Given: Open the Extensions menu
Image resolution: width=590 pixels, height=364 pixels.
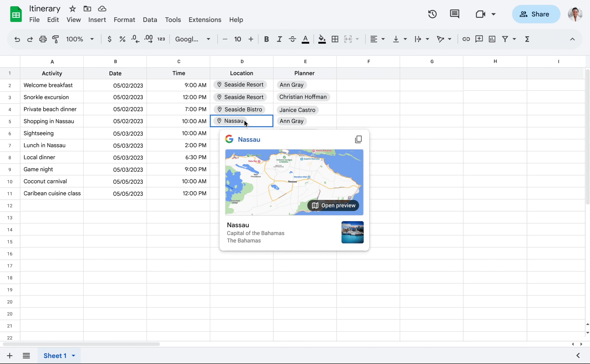Looking at the screenshot, I should (x=205, y=20).
